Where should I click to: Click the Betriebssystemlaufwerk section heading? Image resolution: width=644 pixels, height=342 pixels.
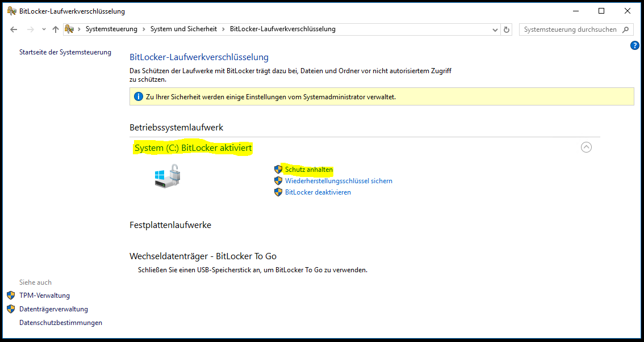tap(176, 127)
